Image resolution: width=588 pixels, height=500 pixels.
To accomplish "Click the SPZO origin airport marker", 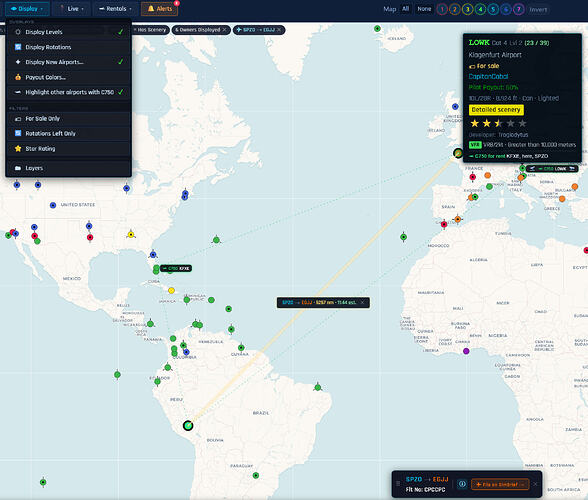I will click(188, 425).
